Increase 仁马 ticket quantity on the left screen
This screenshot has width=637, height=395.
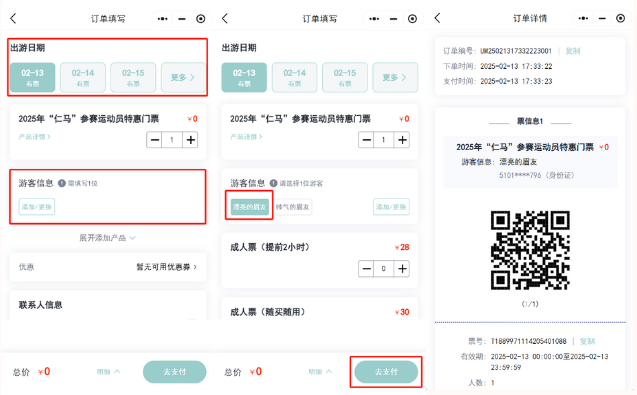tap(190, 140)
